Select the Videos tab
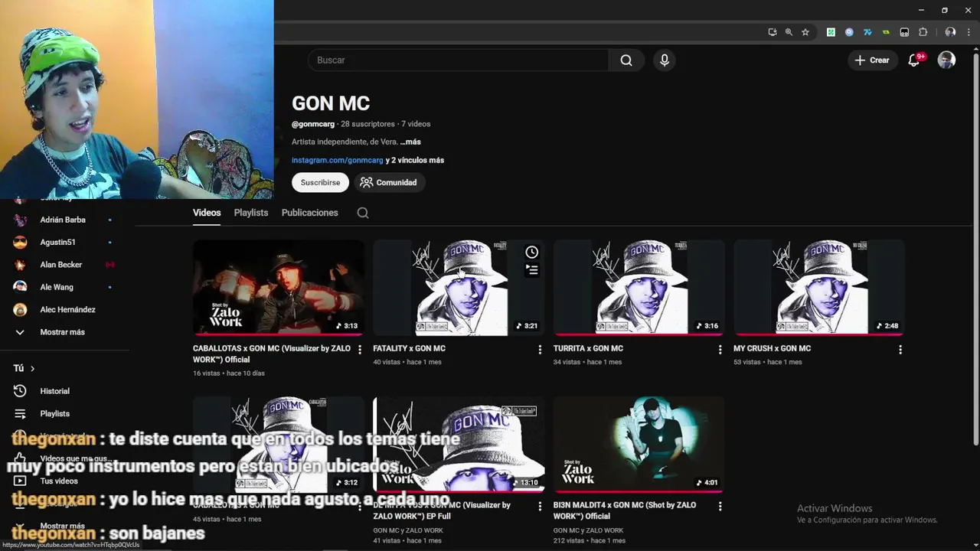The height and width of the screenshot is (551, 980). tap(207, 213)
